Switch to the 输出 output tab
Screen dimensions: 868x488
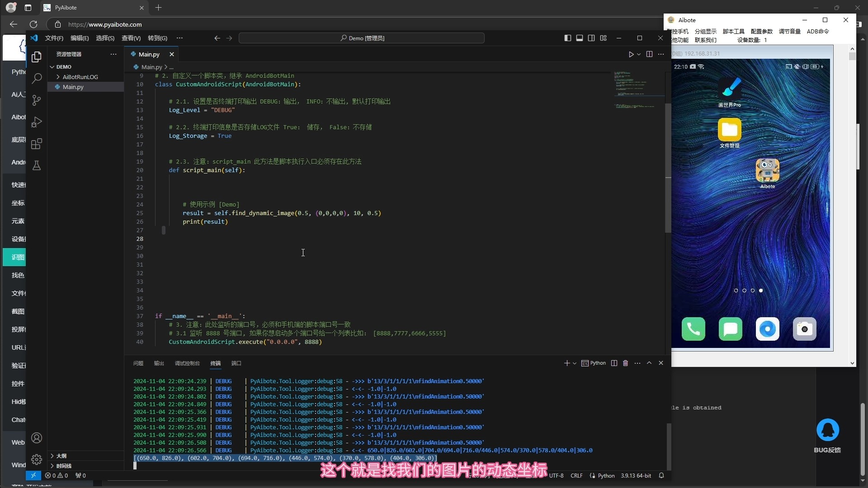(159, 363)
